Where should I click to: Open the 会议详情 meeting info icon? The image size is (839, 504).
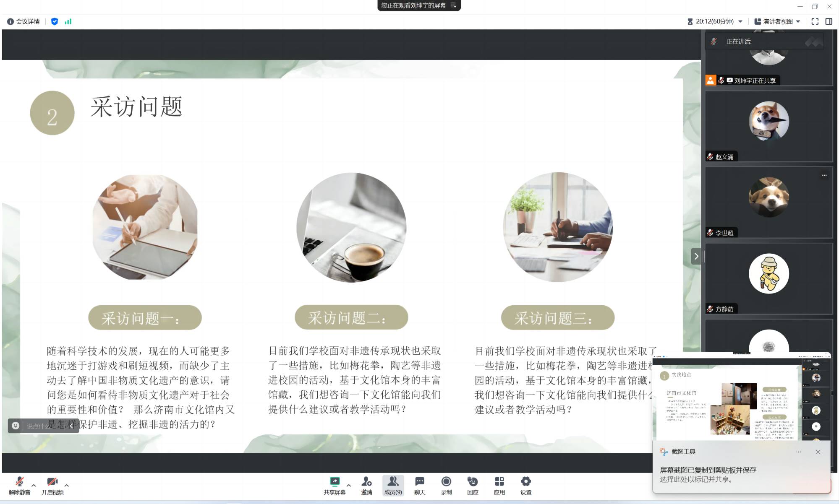10,21
